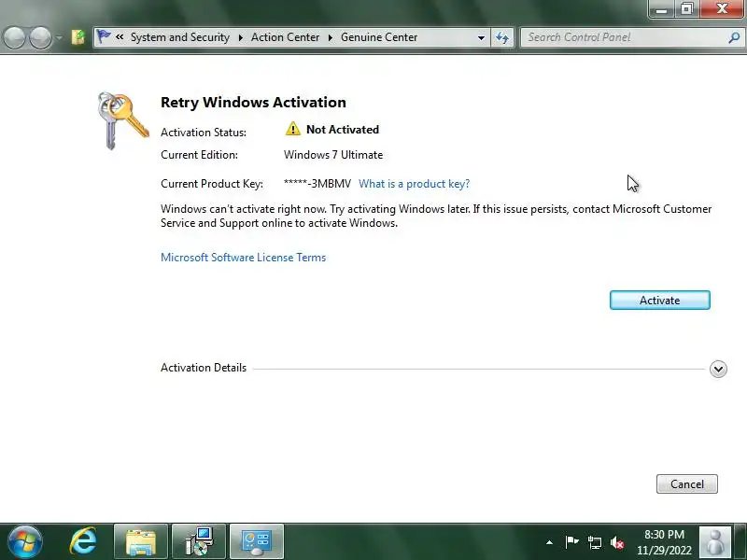Image resolution: width=747 pixels, height=560 pixels.
Task: Click the Back navigation button
Action: 14,37
